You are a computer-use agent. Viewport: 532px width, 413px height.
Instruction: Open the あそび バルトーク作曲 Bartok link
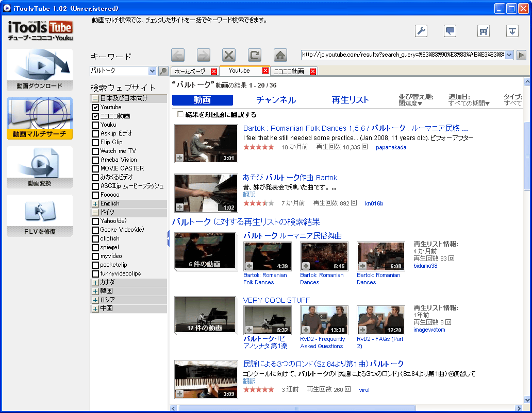click(290, 178)
